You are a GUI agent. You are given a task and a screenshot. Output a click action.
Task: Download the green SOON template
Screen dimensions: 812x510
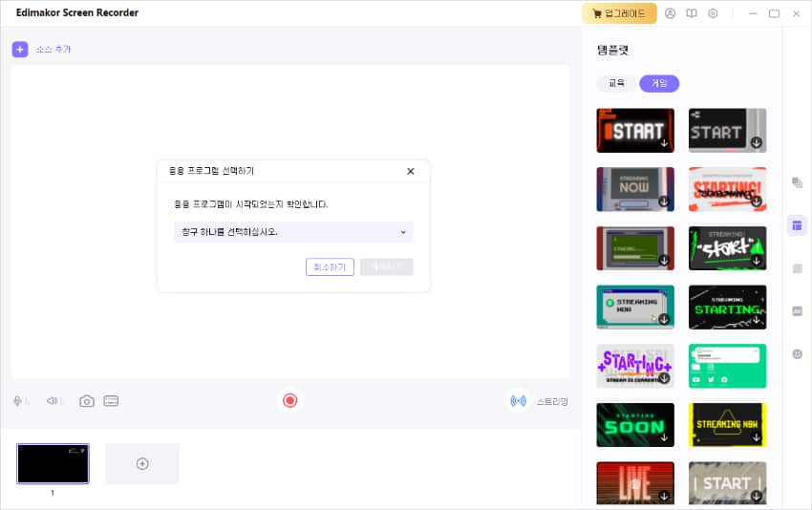pos(664,437)
